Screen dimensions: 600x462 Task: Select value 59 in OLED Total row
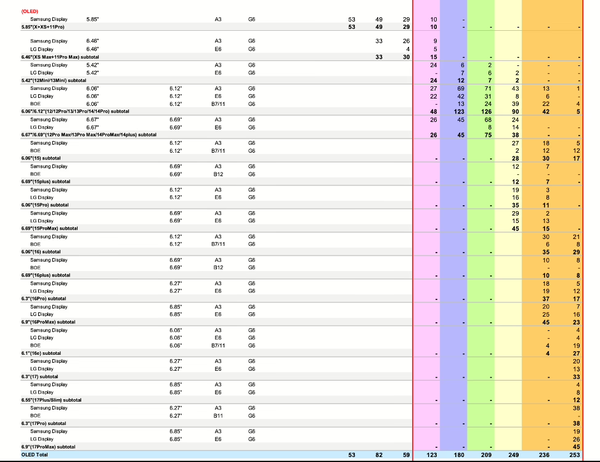pyautogui.click(x=406, y=455)
